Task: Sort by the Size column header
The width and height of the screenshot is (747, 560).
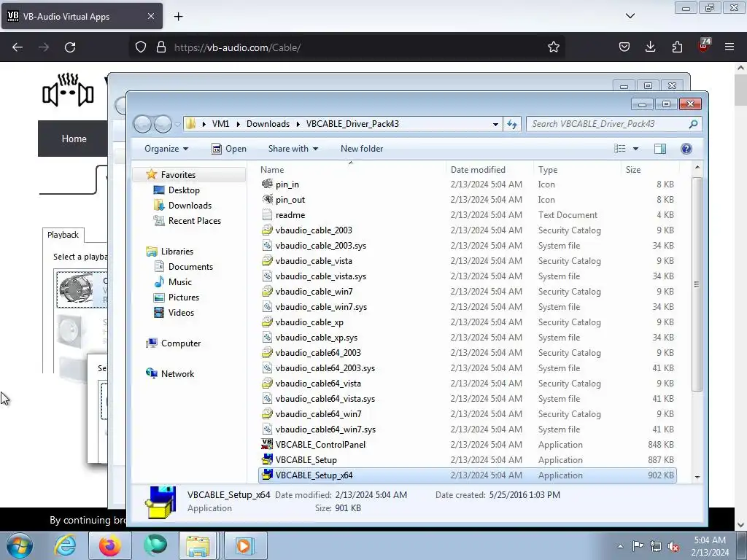Action: point(650,169)
